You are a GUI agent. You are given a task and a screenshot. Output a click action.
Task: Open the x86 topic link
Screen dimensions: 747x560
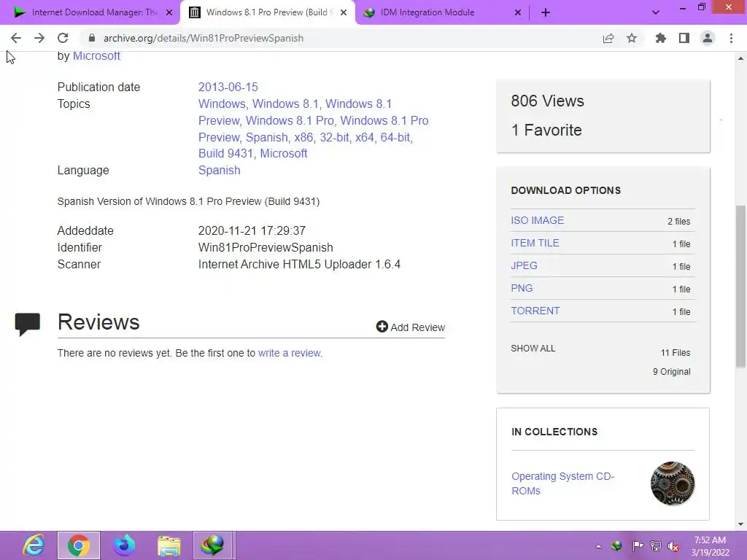(x=303, y=137)
